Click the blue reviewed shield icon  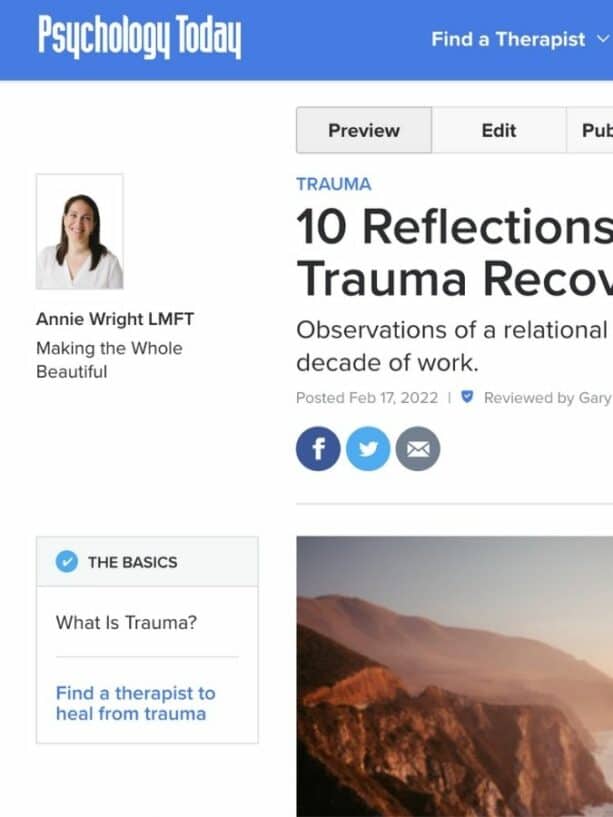[468, 397]
